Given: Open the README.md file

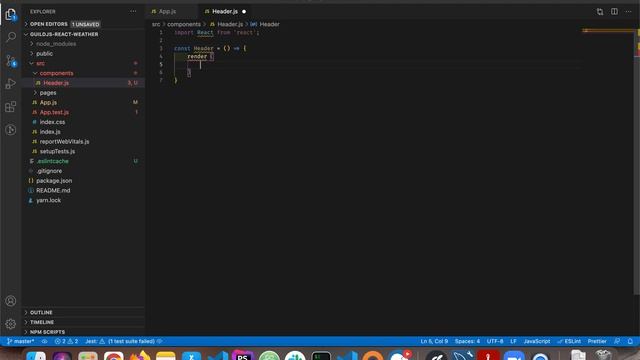Looking at the screenshot, I should coord(53,191).
